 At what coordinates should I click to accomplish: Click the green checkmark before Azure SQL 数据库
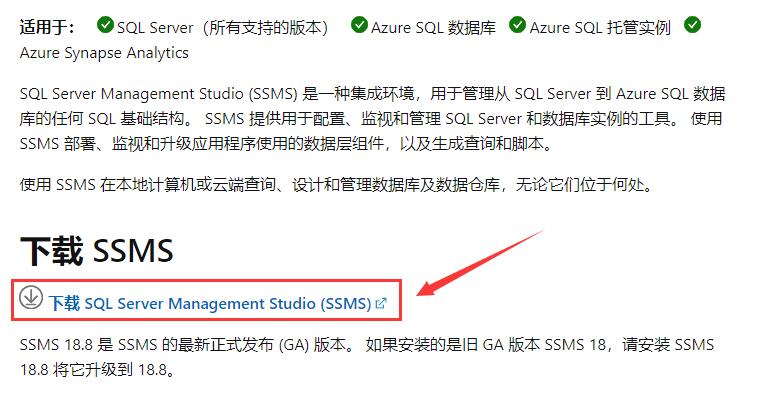[x=359, y=25]
